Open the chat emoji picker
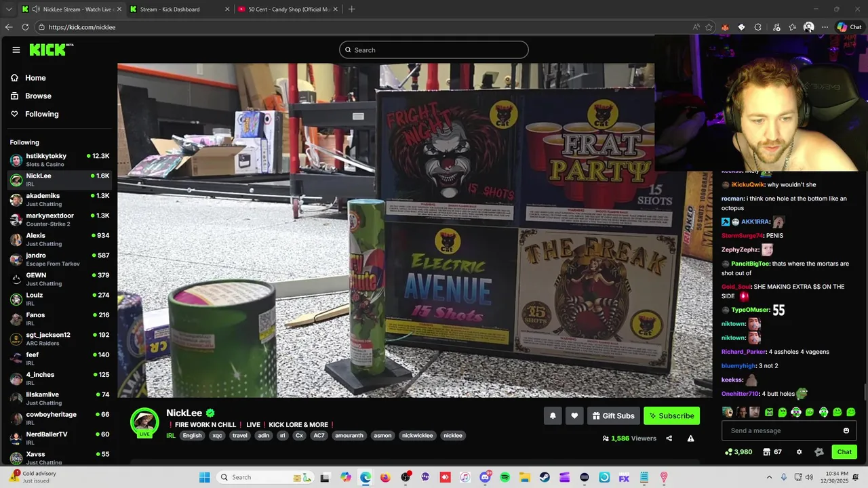This screenshot has height=488, width=868. (x=846, y=430)
